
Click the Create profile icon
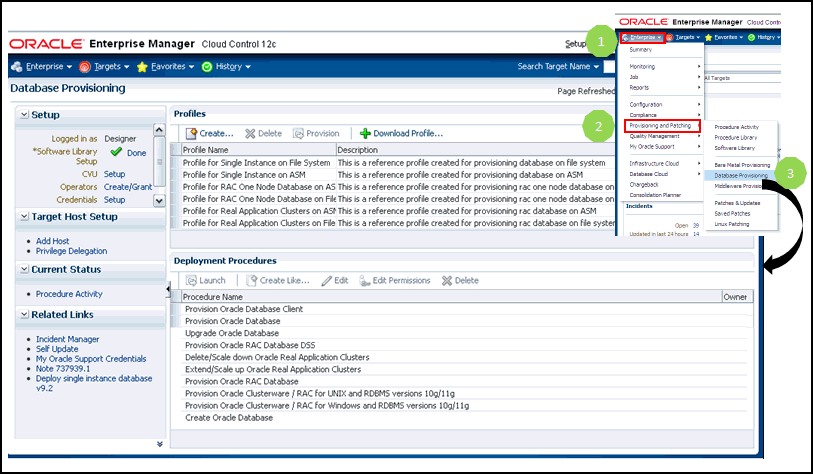pyautogui.click(x=191, y=133)
